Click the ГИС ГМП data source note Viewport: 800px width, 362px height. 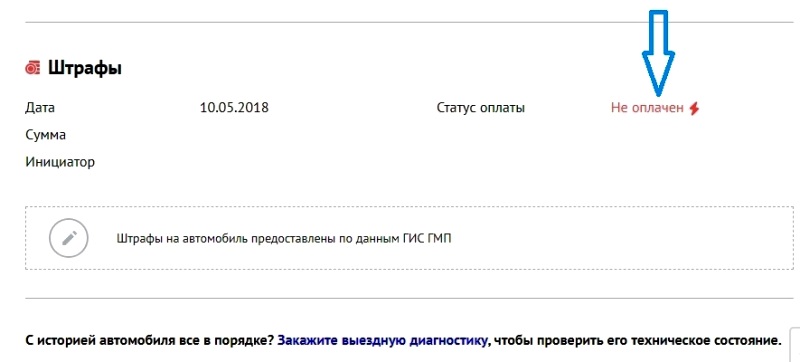point(284,239)
